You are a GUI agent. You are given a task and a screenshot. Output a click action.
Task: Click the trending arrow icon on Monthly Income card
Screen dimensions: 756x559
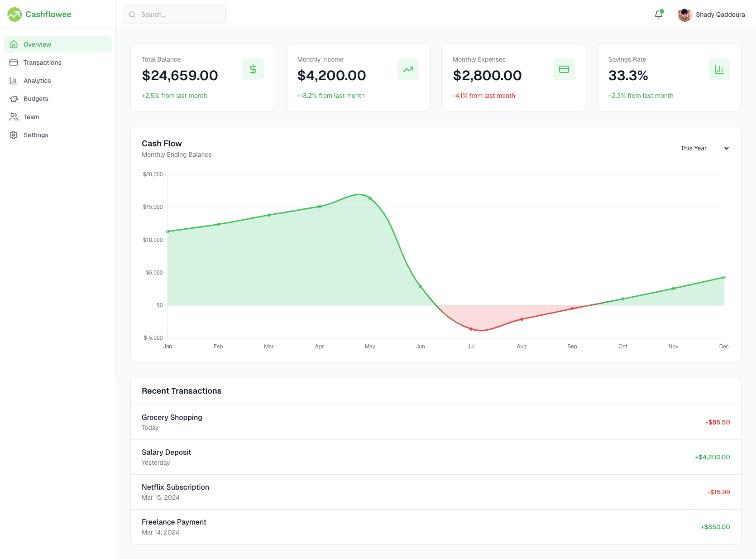[x=408, y=69]
